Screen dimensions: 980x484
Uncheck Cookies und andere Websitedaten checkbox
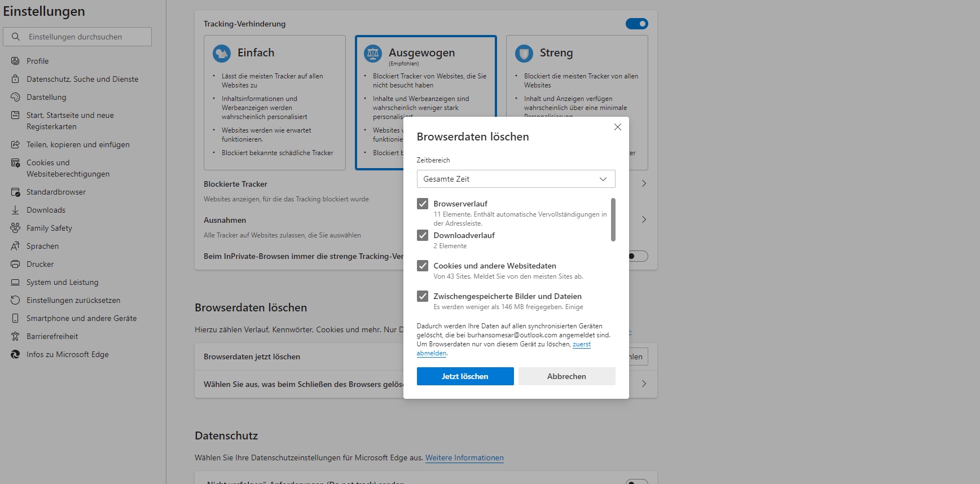coord(423,266)
